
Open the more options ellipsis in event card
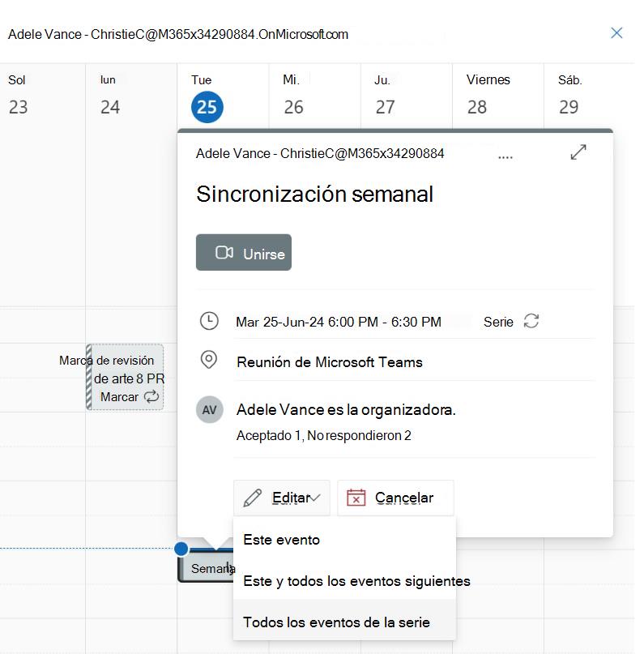pyautogui.click(x=505, y=157)
